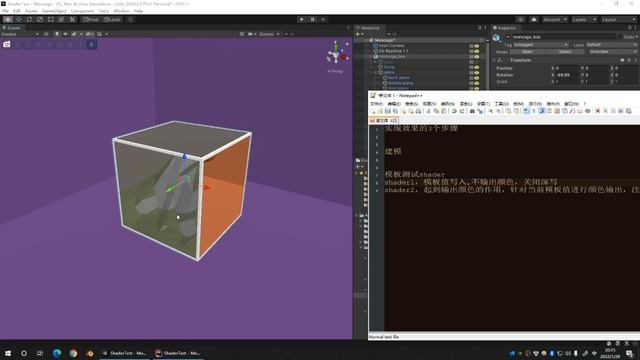Screen dimensions: 640x360
Task: Click the Open file icon in Notepad++
Action: pos(380,111)
